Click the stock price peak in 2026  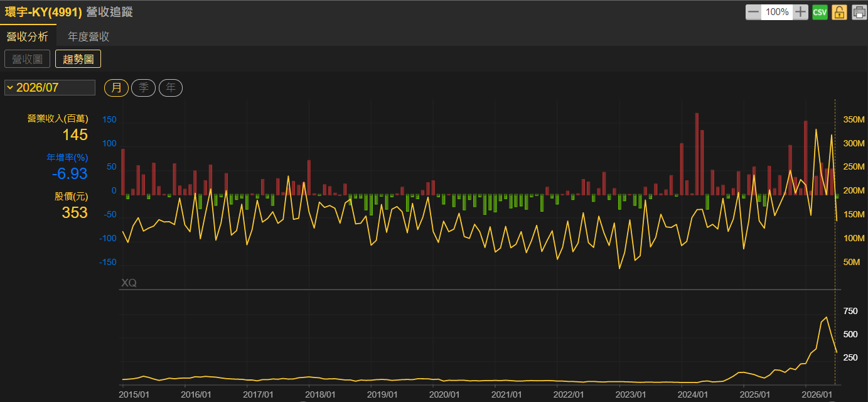point(826,317)
